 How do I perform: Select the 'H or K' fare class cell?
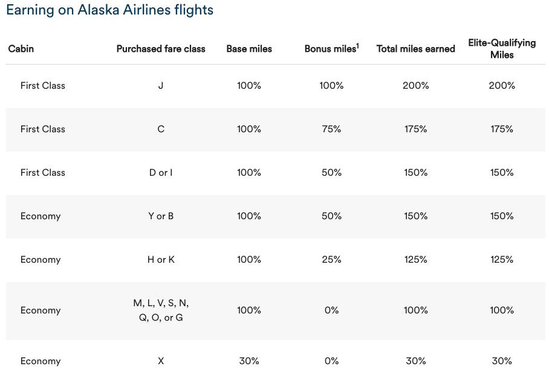click(x=161, y=260)
